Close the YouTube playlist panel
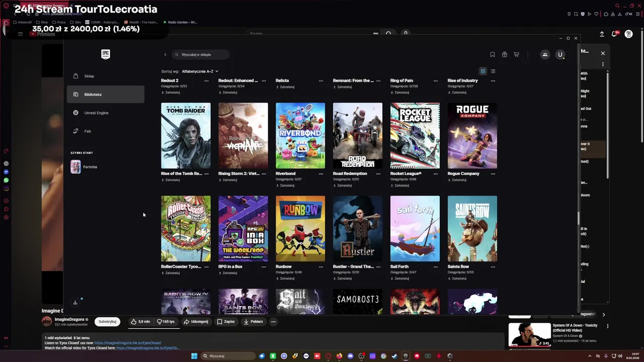 pos(603,53)
